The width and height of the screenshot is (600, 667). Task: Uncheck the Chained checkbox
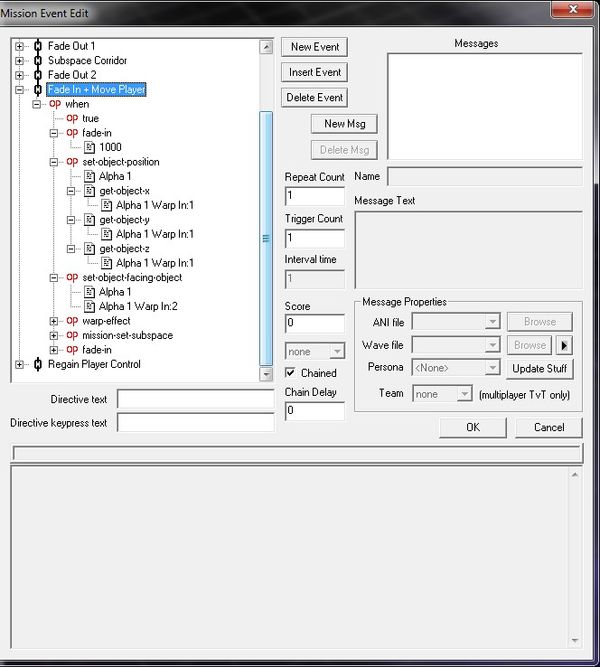291,373
